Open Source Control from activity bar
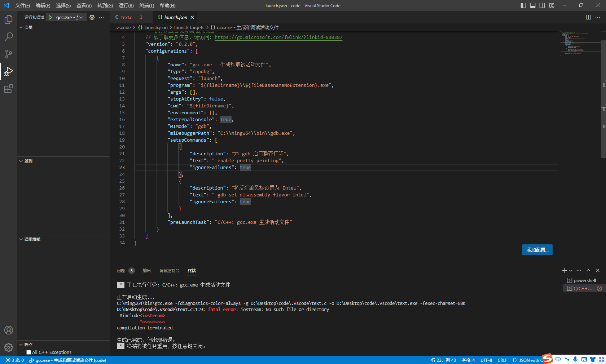 click(x=8, y=54)
